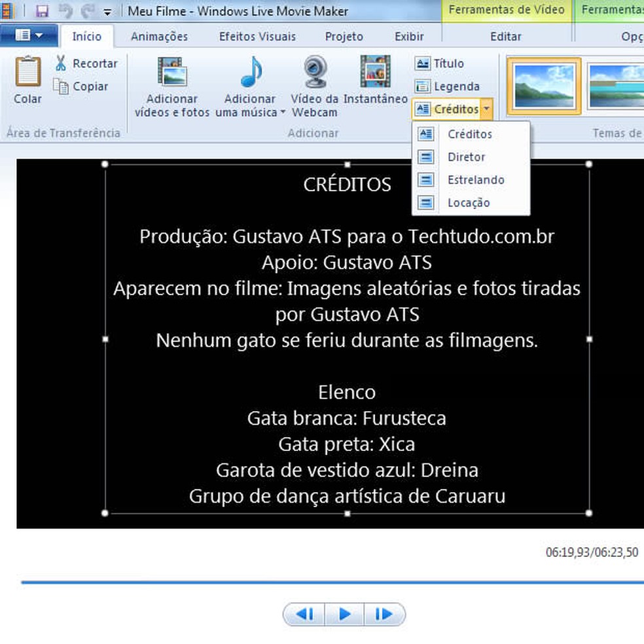Click the Ferramentas de Vídeo contextual tab header
644x644 pixels.
coord(506,10)
